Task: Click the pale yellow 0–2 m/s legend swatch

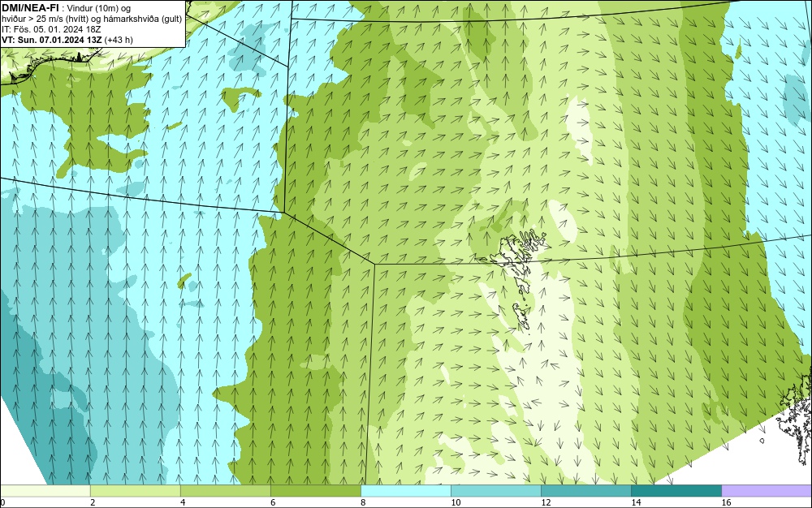Action: 45,490
